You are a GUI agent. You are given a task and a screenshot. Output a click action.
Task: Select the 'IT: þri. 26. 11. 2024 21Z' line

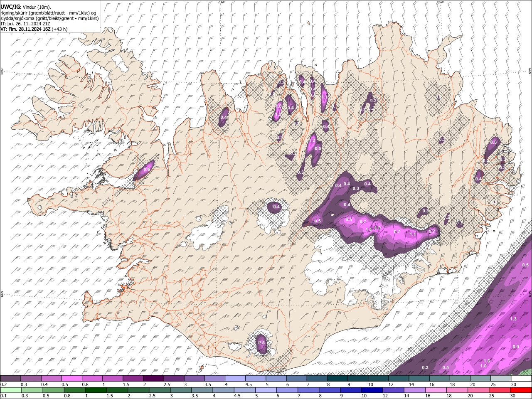(26, 24)
